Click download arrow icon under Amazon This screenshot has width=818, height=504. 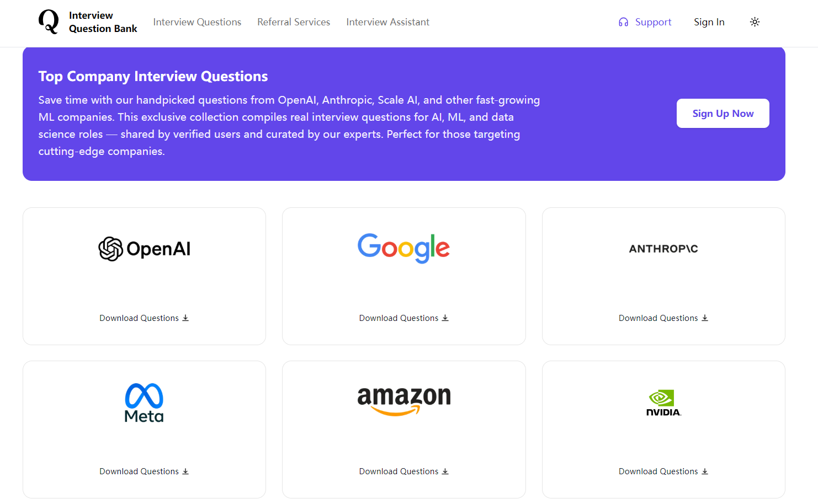click(445, 471)
